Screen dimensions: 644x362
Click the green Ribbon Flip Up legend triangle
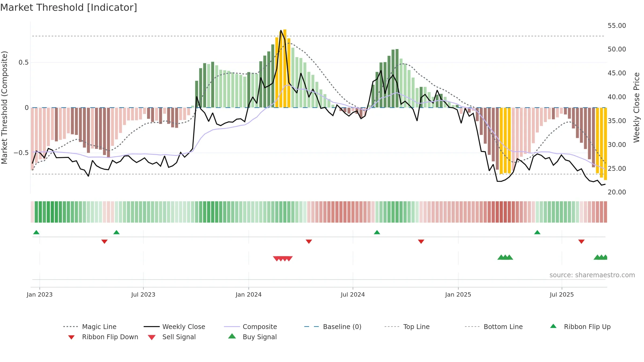point(553,326)
